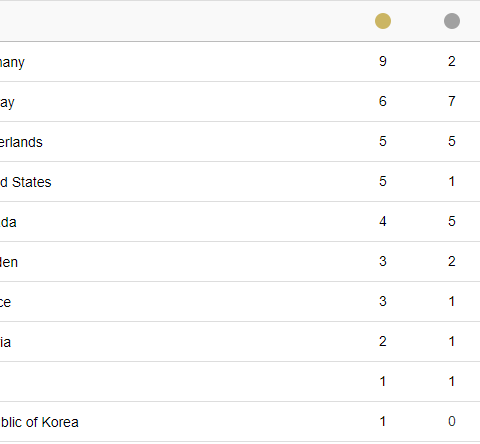
Task: Click the gold medal column icon
Action: point(383,21)
